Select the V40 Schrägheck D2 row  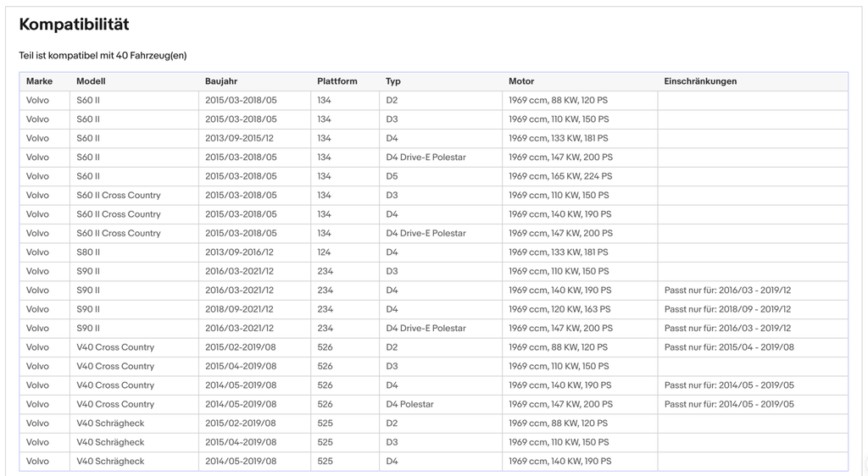(433, 423)
